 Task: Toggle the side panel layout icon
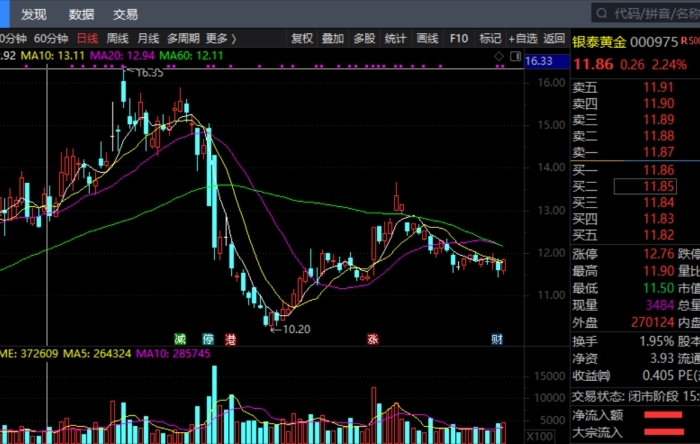click(x=516, y=56)
